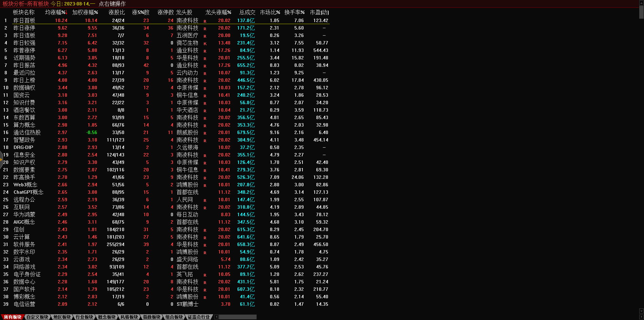
Task: Switch to the 概念板块 tab
Action: click(x=107, y=317)
